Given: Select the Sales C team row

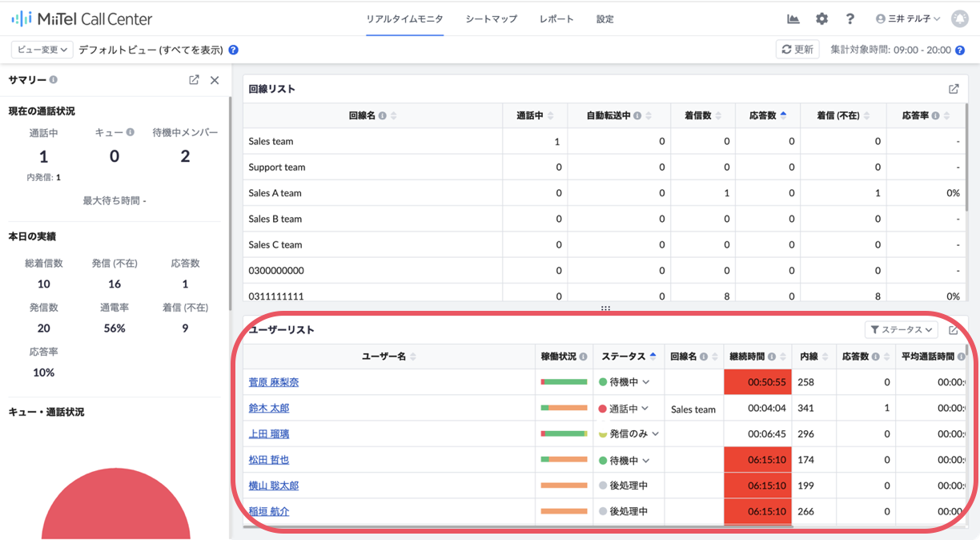Looking at the screenshot, I should [x=604, y=244].
